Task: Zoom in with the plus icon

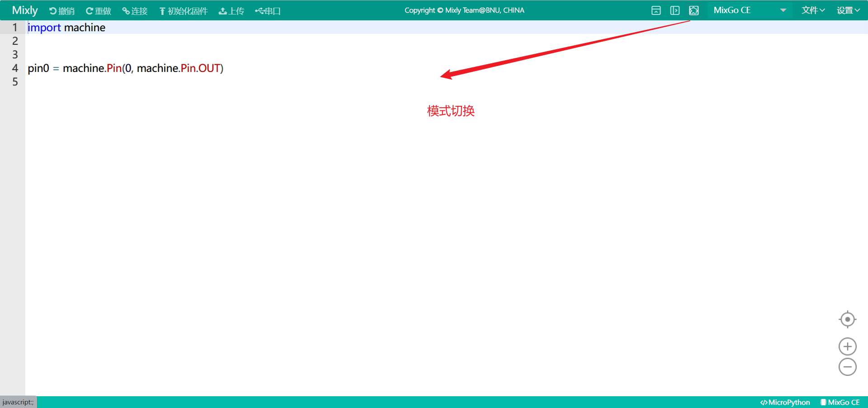Action: click(848, 346)
